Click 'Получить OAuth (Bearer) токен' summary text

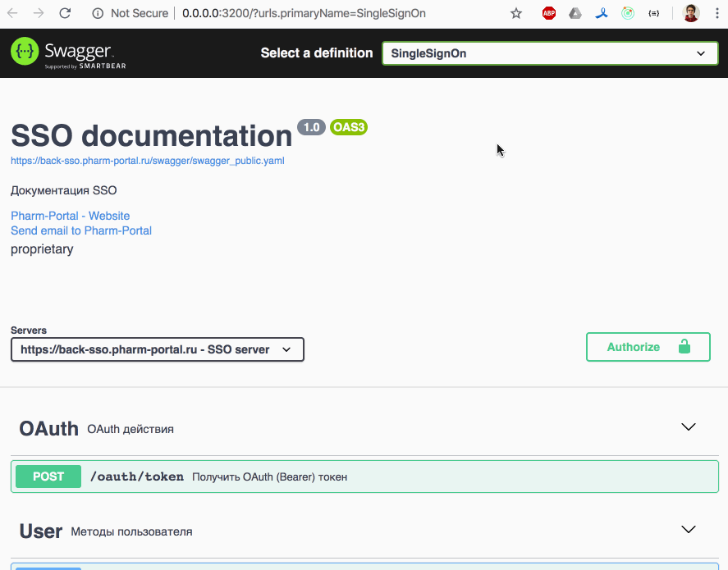click(x=270, y=477)
